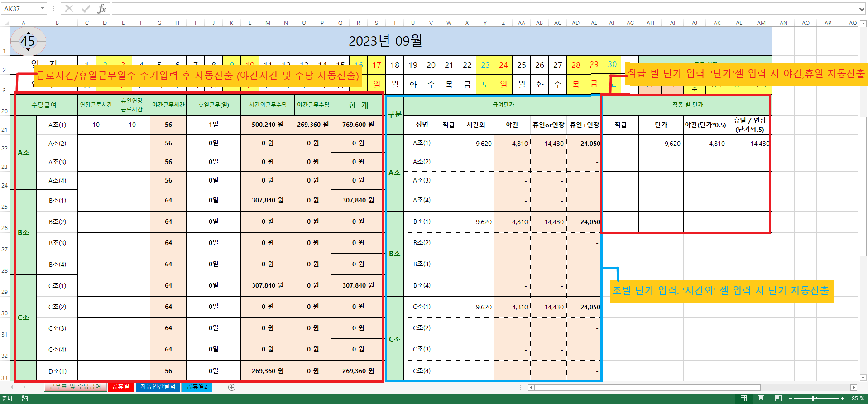Decrease the spin button value below 45

click(28, 49)
